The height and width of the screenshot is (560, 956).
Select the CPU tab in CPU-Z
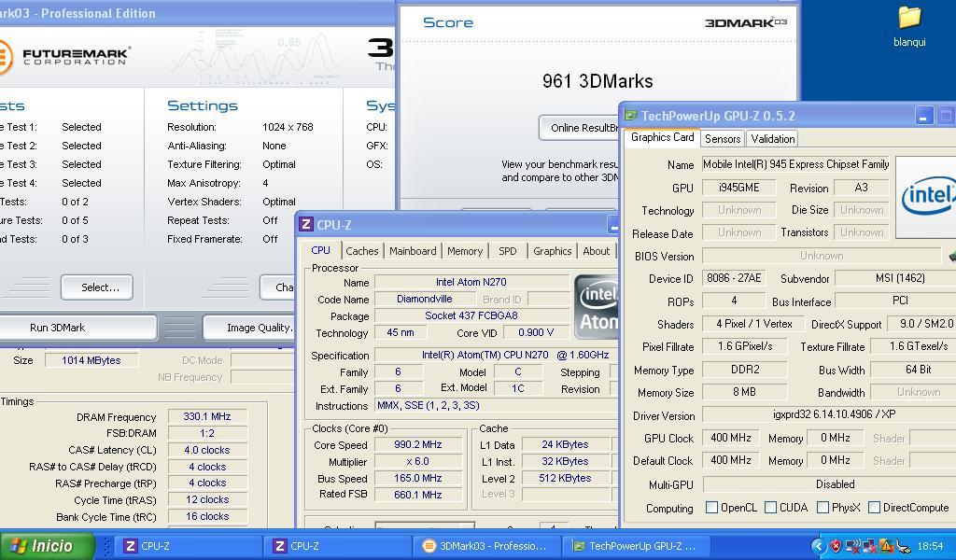coord(321,250)
